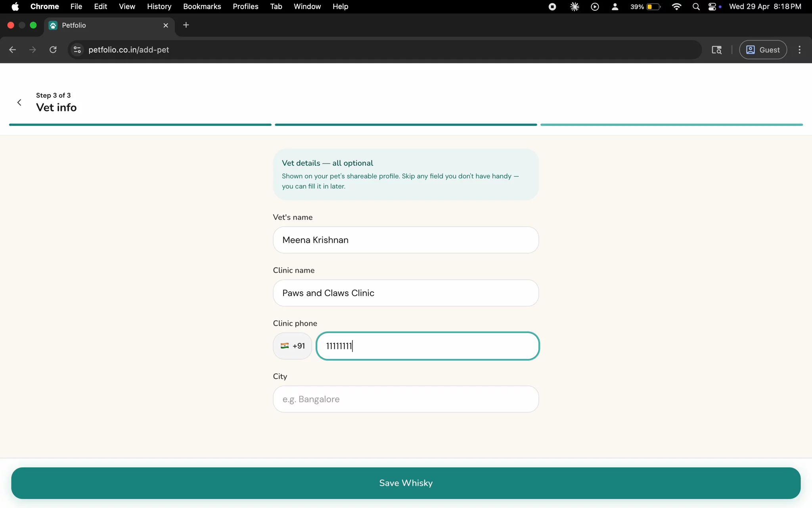The width and height of the screenshot is (812, 508).
Task: Open the Bookmarks menu
Action: point(202,7)
